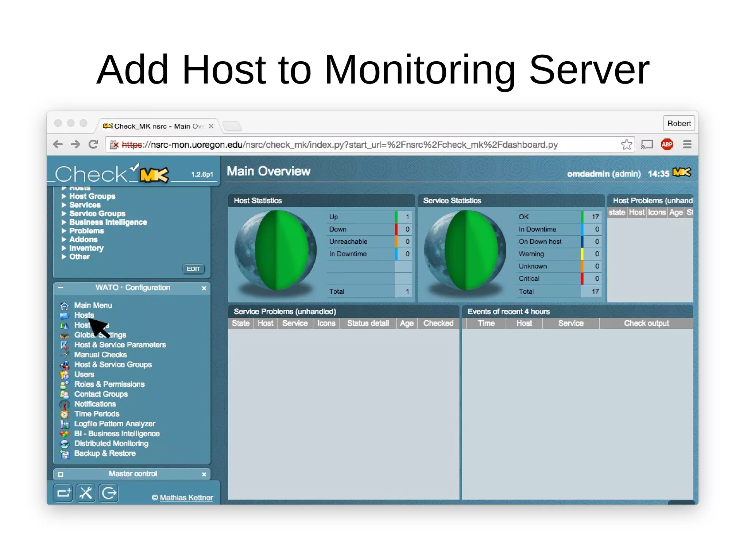Click the Host Statistics globe chart
The height and width of the screenshot is (560, 747).
pos(276,250)
